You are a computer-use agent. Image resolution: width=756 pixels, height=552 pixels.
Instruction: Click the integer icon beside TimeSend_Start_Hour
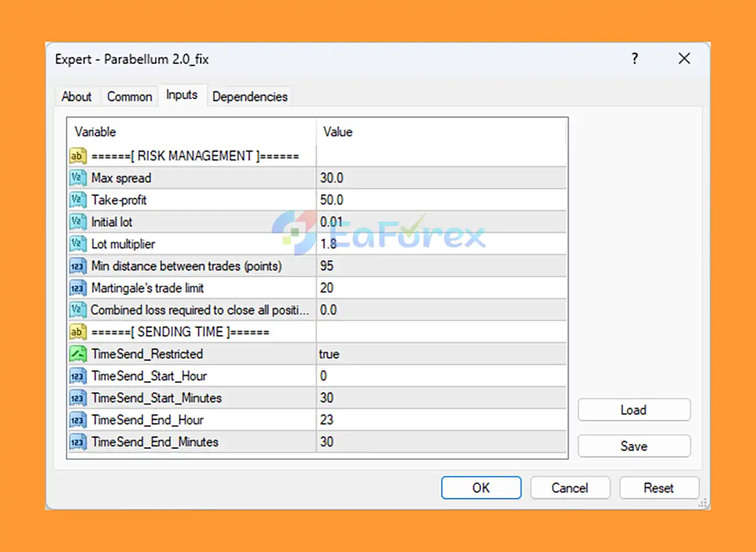click(78, 376)
